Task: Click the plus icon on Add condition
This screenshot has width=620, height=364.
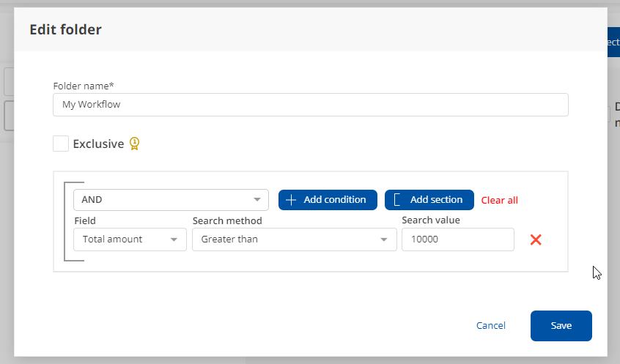Action: (x=291, y=200)
